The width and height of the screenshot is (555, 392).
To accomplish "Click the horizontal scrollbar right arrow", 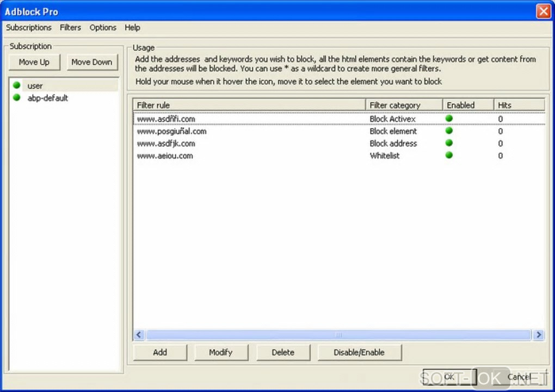I will [539, 335].
